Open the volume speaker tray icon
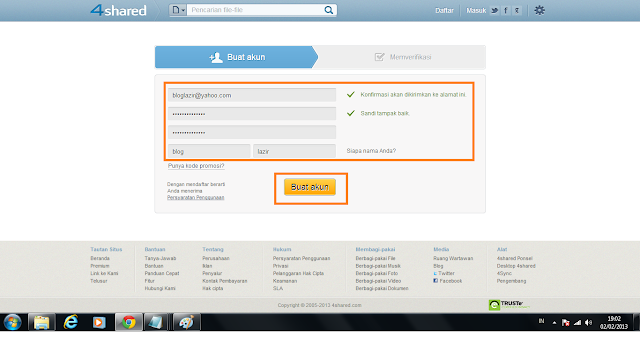Image resolution: width=640 pixels, height=360 pixels. coord(588,322)
